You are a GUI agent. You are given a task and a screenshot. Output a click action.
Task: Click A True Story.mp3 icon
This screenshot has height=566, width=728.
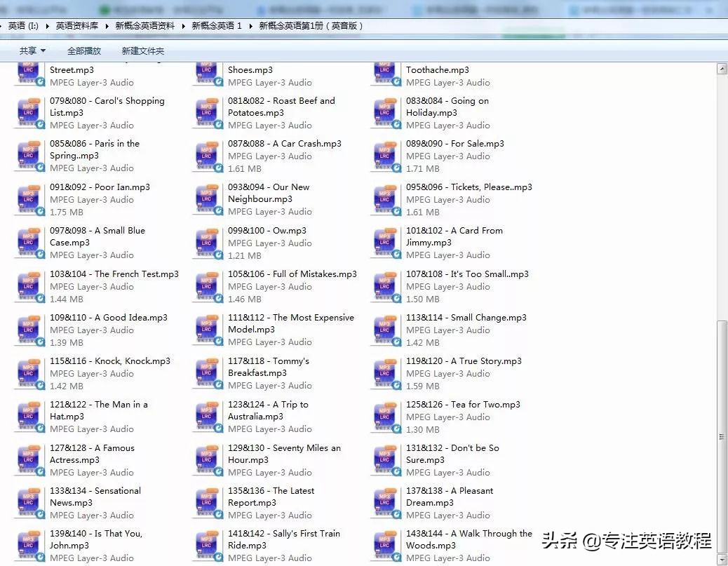coord(385,373)
